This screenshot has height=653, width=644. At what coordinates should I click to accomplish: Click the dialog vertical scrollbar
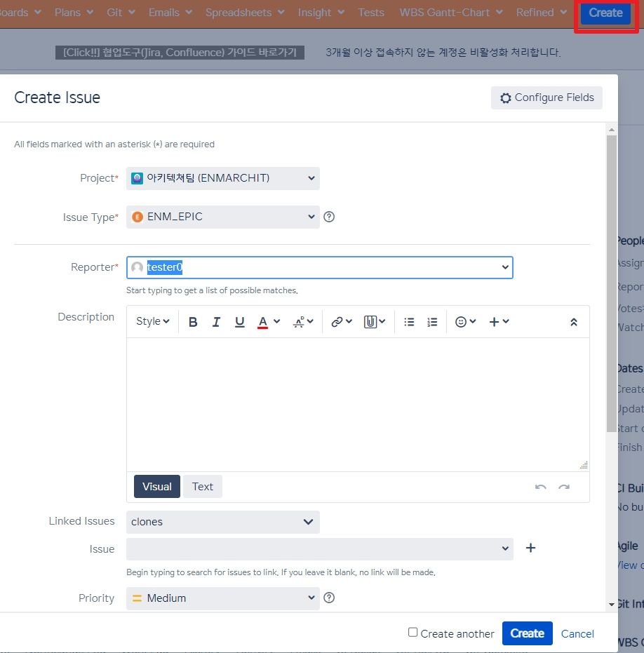point(612,283)
